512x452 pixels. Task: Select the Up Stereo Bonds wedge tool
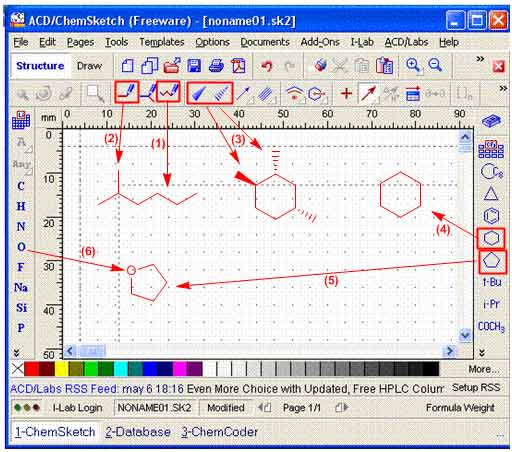tap(199, 93)
